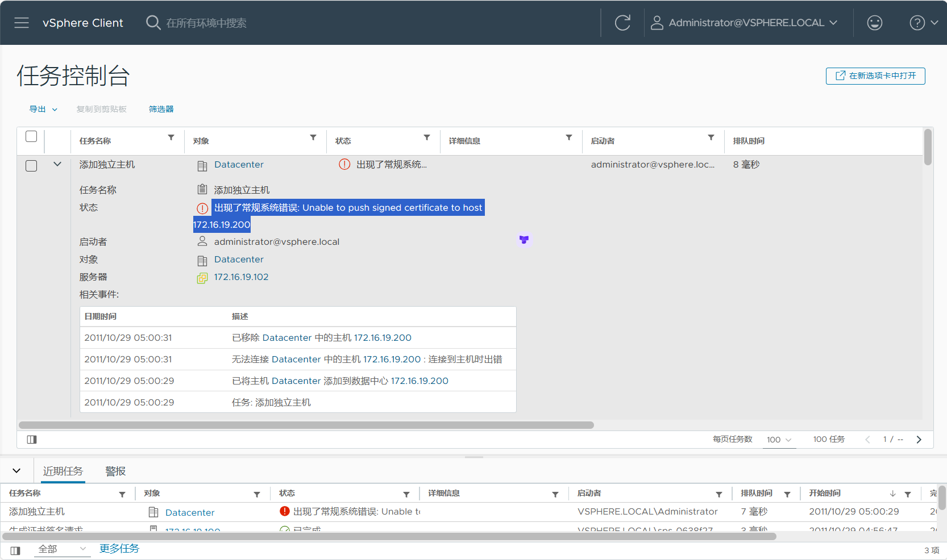Click the search magnifier icon
947x560 pixels.
click(153, 23)
